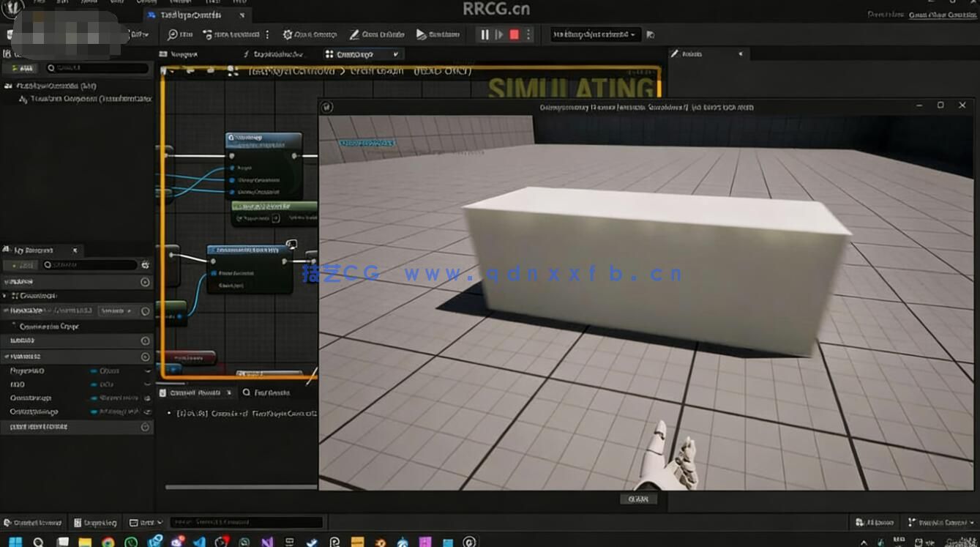The height and width of the screenshot is (547, 980).
Task: Click the settings gear in My Blueprint panel
Action: 145,264
